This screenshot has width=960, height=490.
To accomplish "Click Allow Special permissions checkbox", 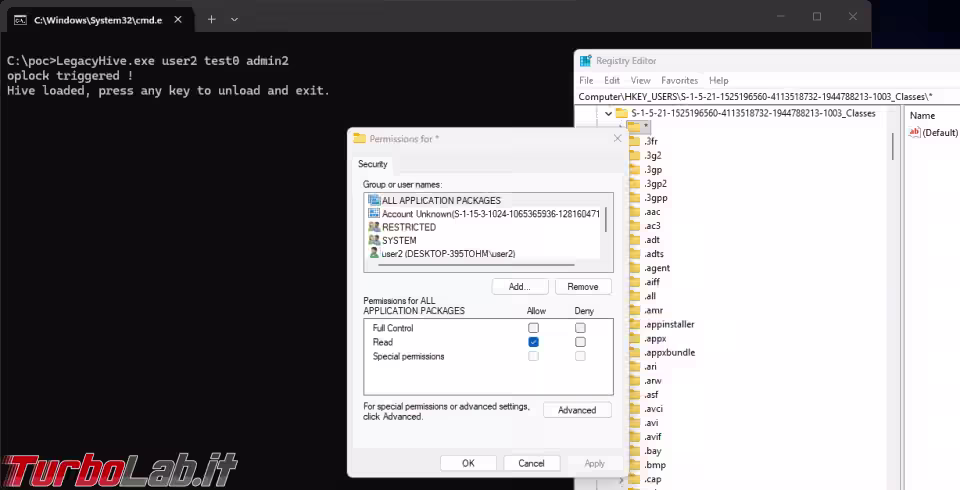I will [533, 356].
